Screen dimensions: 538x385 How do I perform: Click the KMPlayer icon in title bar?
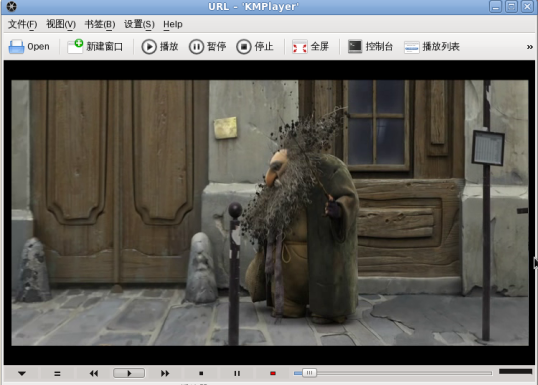coord(11,7)
